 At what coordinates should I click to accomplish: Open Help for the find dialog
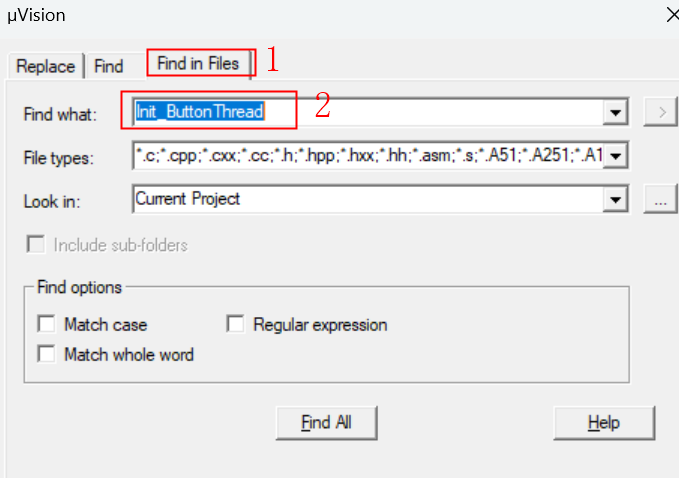(x=603, y=422)
